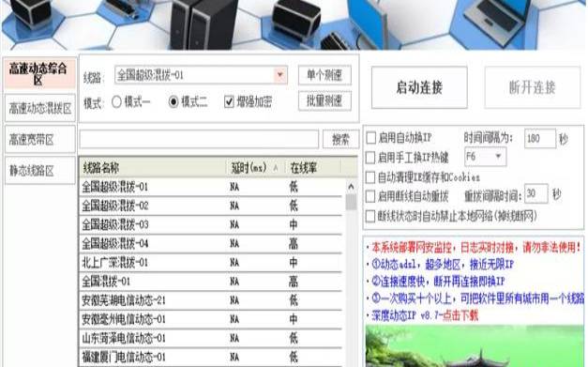Sort by 在线率 column header
This screenshot has width=588, height=367.
[313, 167]
